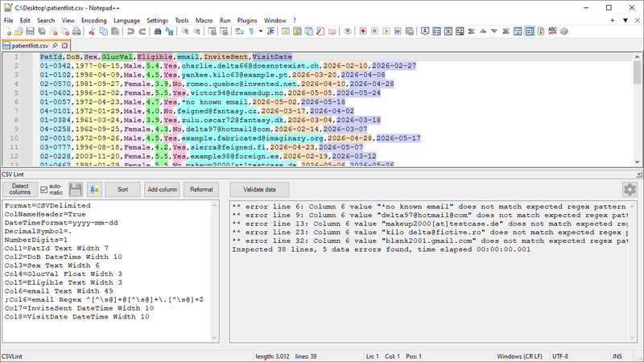Toggle word wrap toolbar button
Viewport: 644px width, 362px height.
coord(239,31)
